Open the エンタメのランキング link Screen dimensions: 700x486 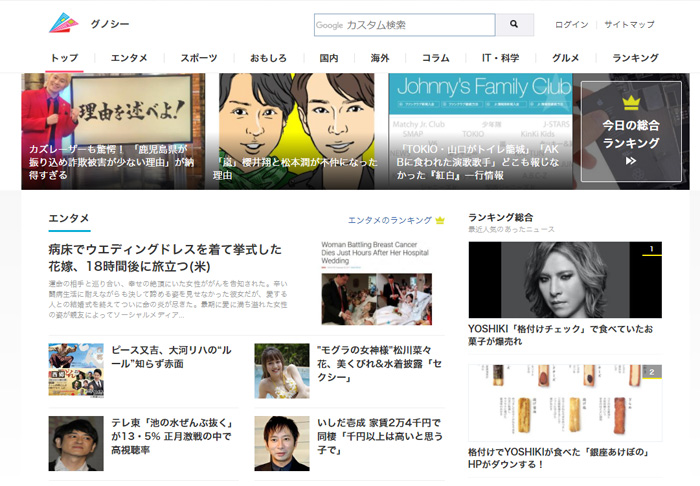pyautogui.click(x=390, y=220)
